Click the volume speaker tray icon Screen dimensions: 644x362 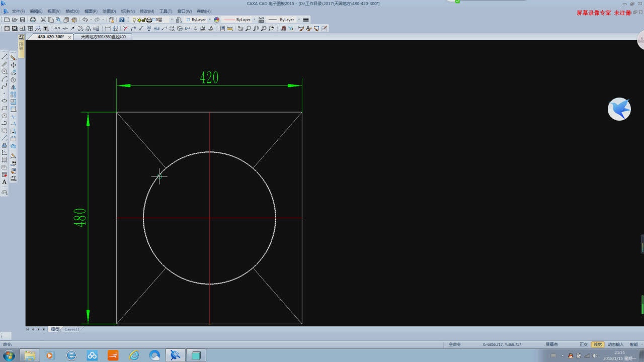coord(595,355)
